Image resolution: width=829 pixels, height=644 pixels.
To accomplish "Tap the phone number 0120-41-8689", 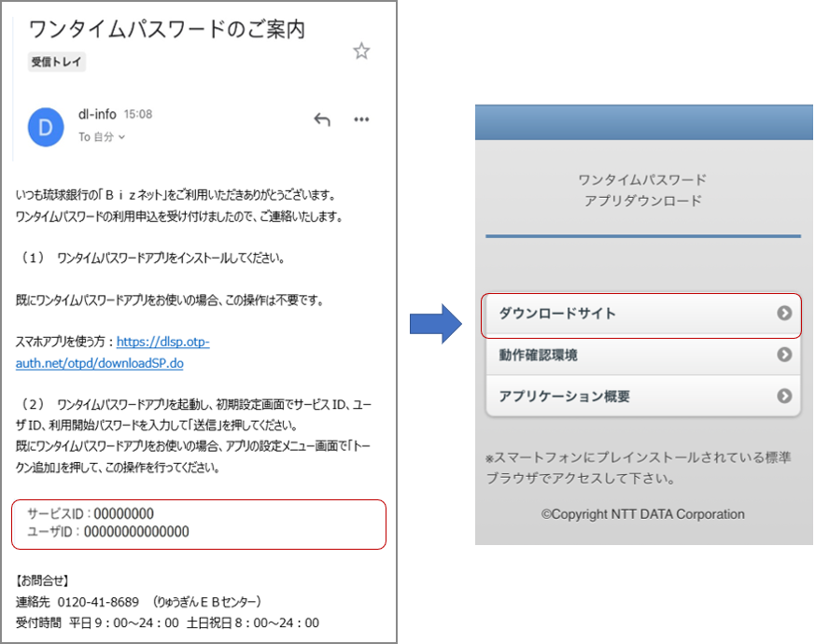I will click(x=100, y=601).
